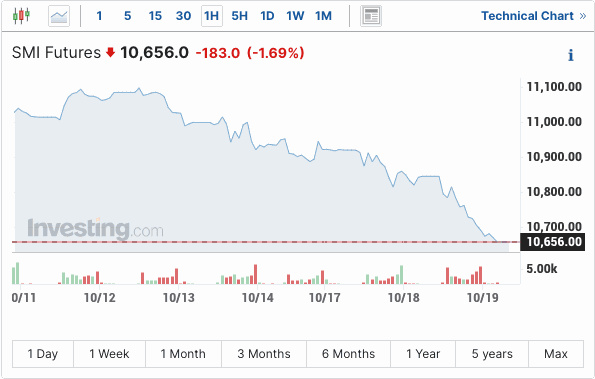Screen dimensions: 595x379
Task: Click the 10/14 date label
Action: click(258, 297)
